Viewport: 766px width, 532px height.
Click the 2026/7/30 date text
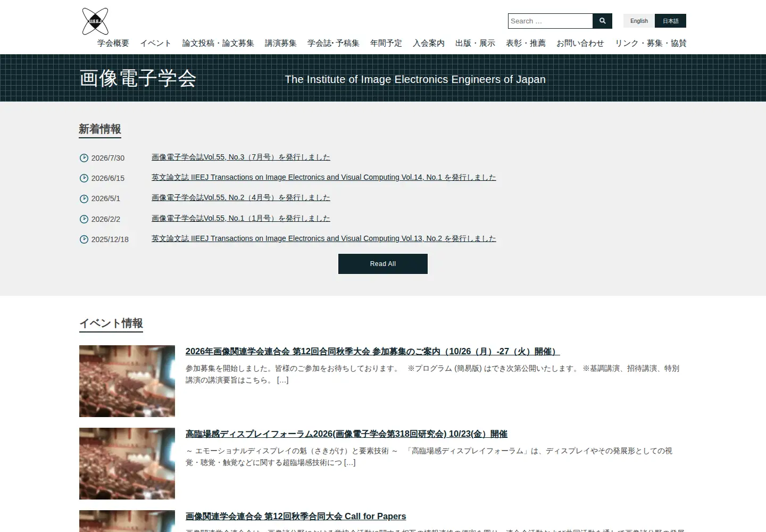108,158
